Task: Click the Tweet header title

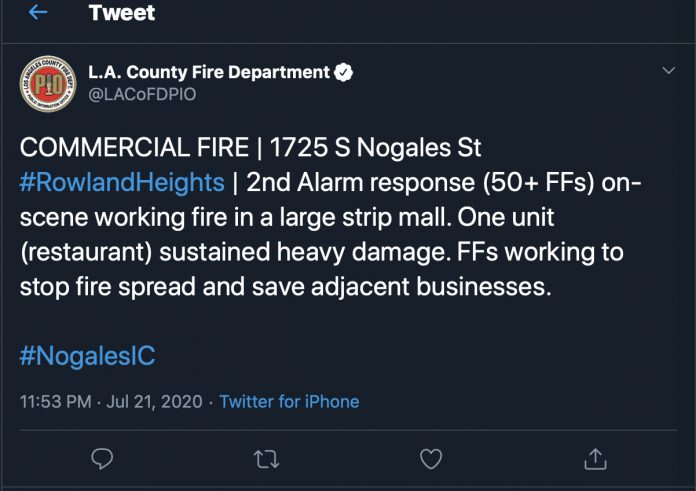Action: [x=122, y=12]
